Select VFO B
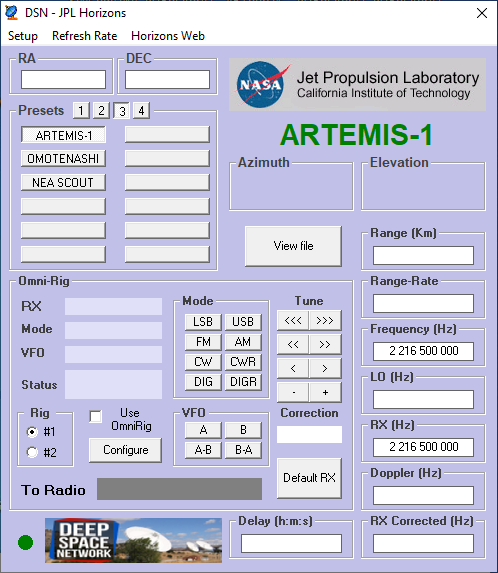 (x=243, y=430)
